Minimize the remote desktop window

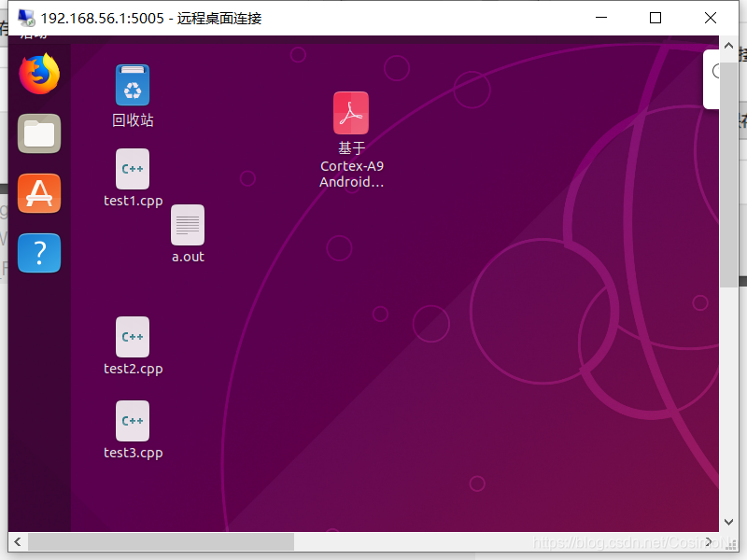pyautogui.click(x=601, y=18)
